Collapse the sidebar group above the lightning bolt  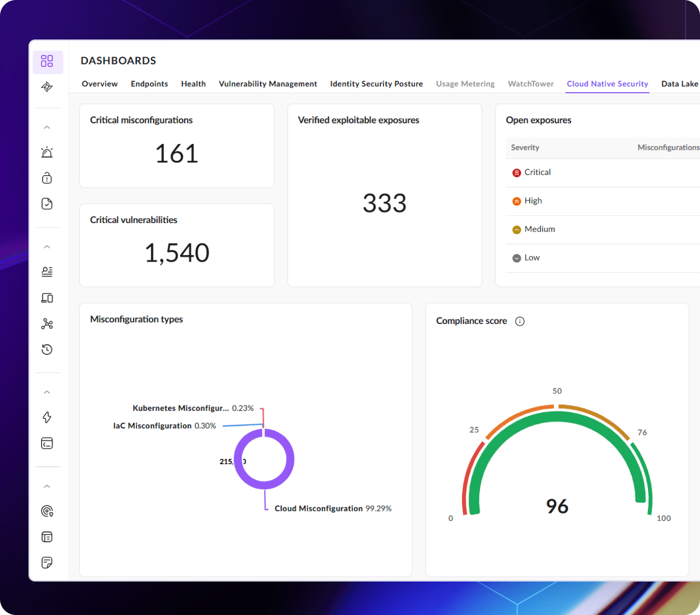pyautogui.click(x=47, y=392)
